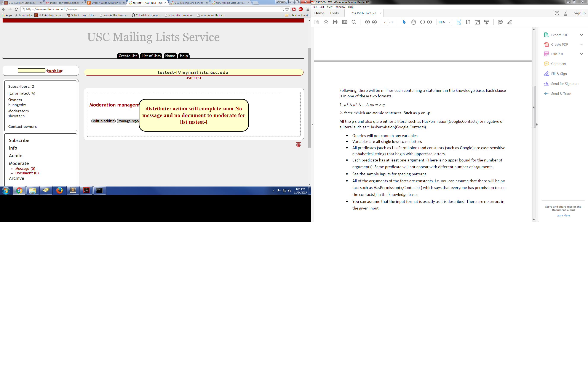Click the upload to cloud icon in Acrobat
588x387 pixels.
(326, 22)
